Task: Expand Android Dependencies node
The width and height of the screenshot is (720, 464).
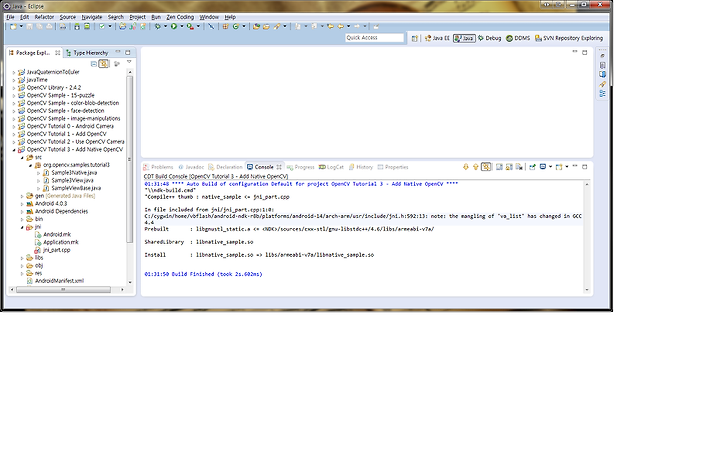Action: [22, 212]
